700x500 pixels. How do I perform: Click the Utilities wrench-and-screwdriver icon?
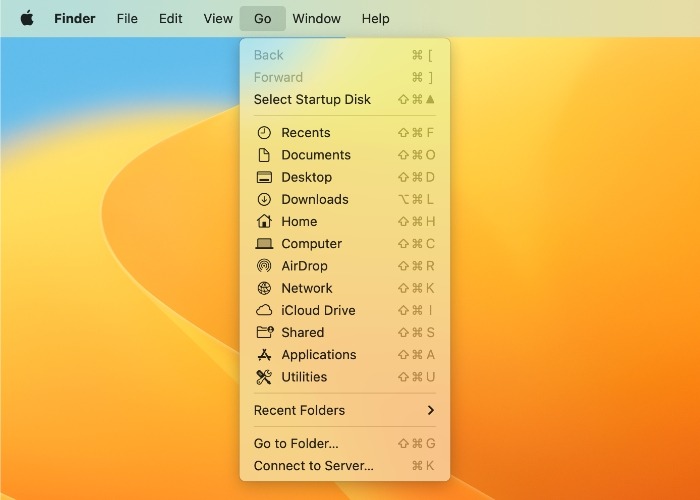coord(264,377)
